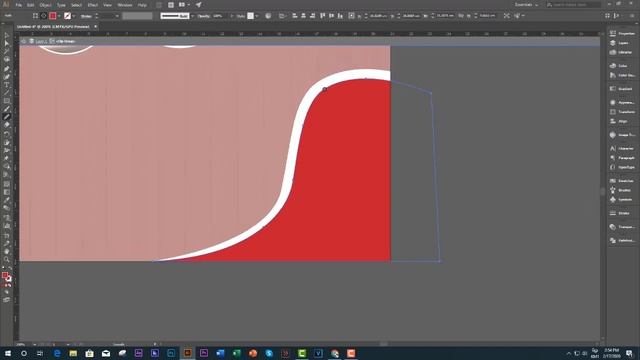Open Microsoft Word from the taskbar

coord(220,353)
